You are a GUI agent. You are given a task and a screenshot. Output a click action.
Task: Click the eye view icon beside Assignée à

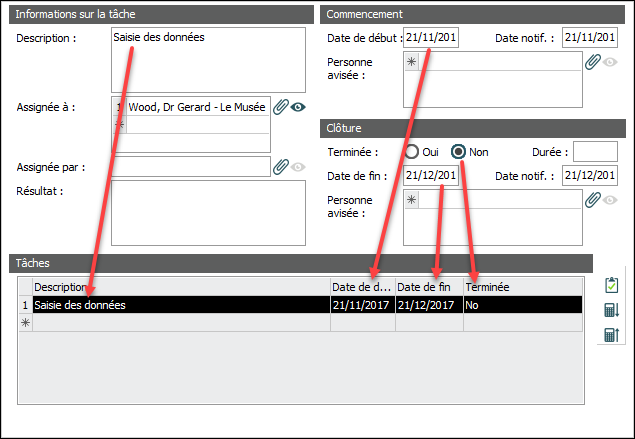click(x=298, y=107)
